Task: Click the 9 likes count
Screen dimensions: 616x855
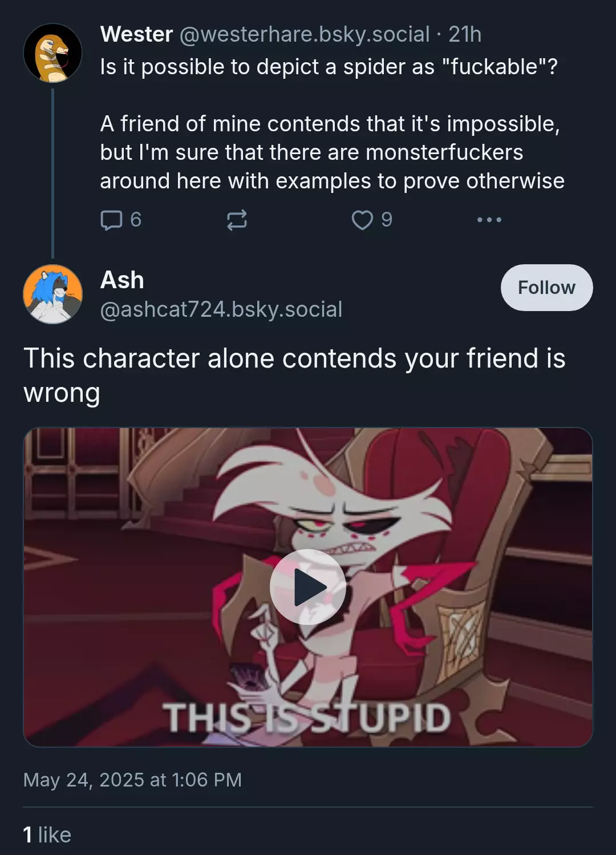Action: coord(387,220)
